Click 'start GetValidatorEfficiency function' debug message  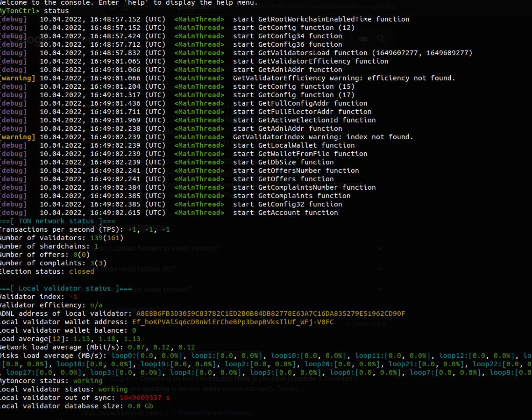pyautogui.click(x=311, y=61)
